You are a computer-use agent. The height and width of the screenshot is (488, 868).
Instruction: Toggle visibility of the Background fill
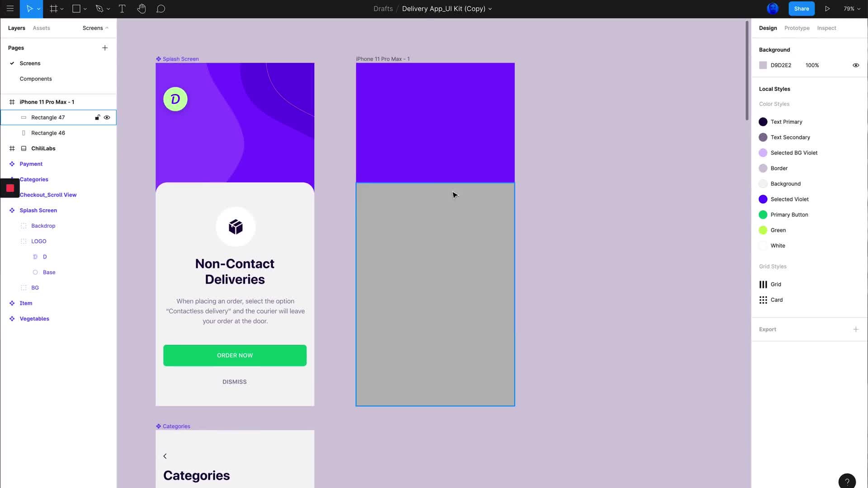(856, 65)
